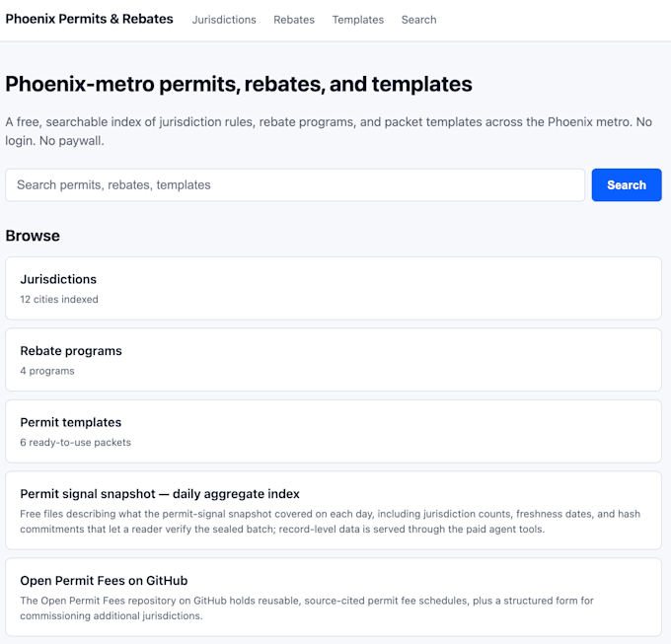Viewport: 671px width, 644px height.
Task: Select the Templates nav item
Action: point(358,20)
